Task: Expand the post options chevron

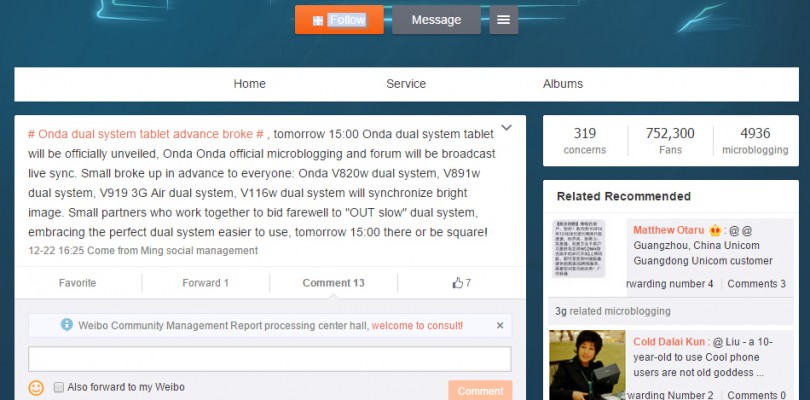Action: pos(506,128)
